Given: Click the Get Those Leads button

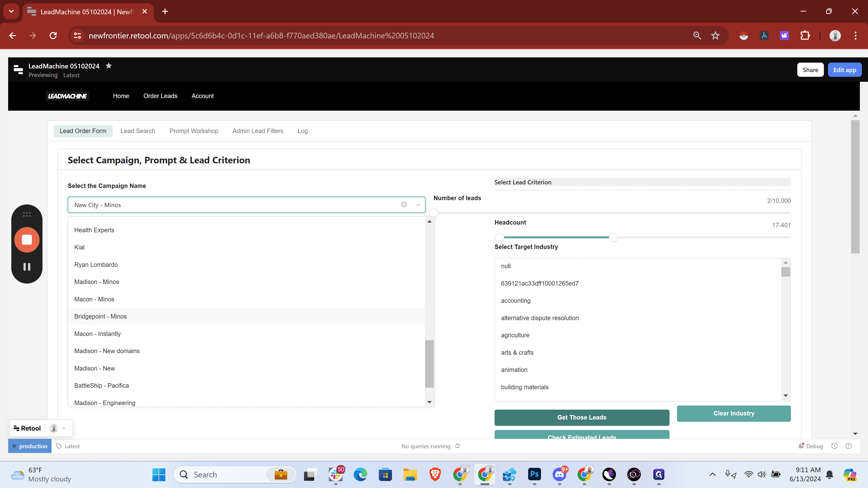Looking at the screenshot, I should 582,417.
